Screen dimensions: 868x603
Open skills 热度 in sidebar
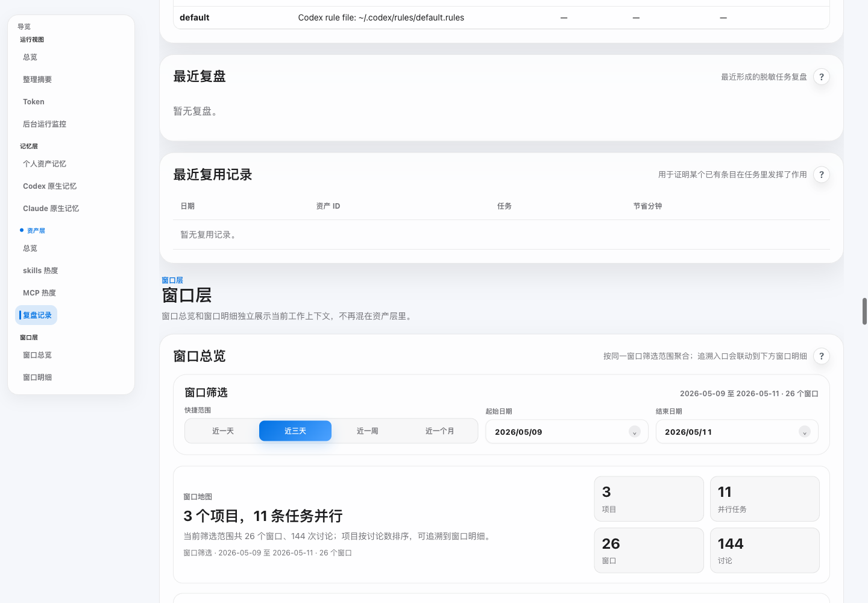pos(40,271)
